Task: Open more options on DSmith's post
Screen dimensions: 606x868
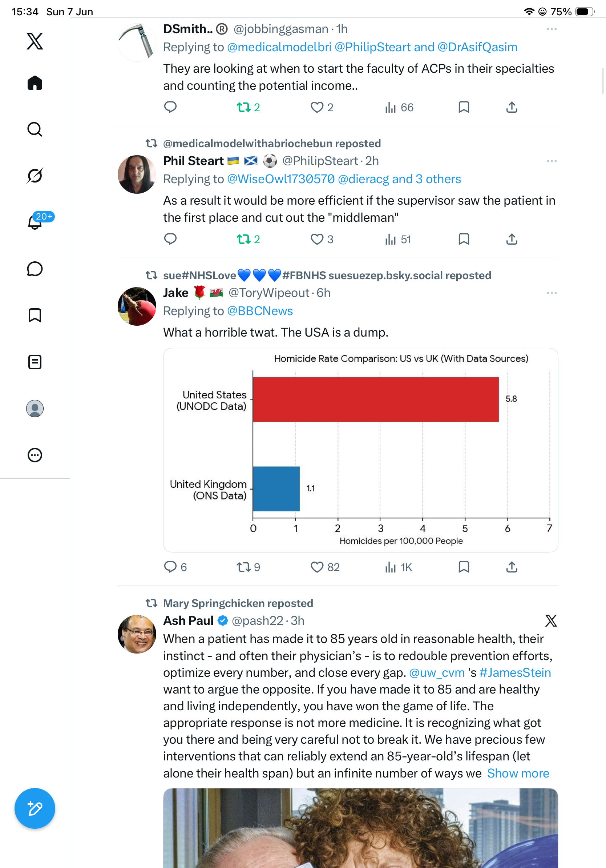Action: click(x=552, y=29)
